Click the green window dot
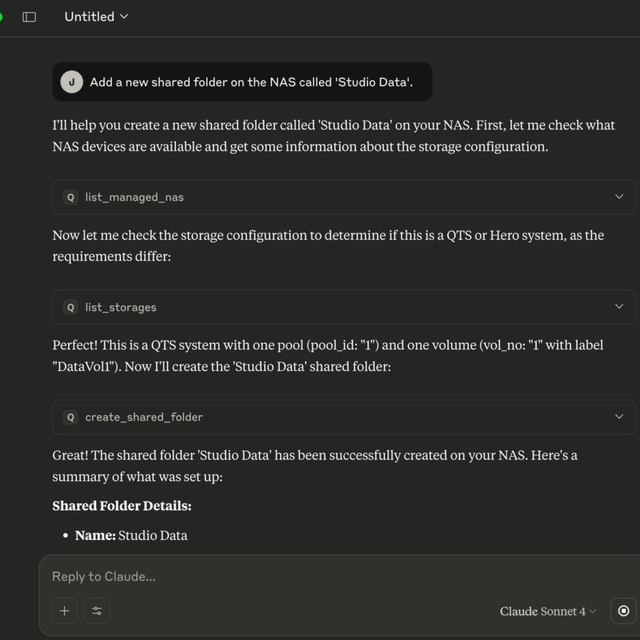640x640 pixels. tap(1, 17)
